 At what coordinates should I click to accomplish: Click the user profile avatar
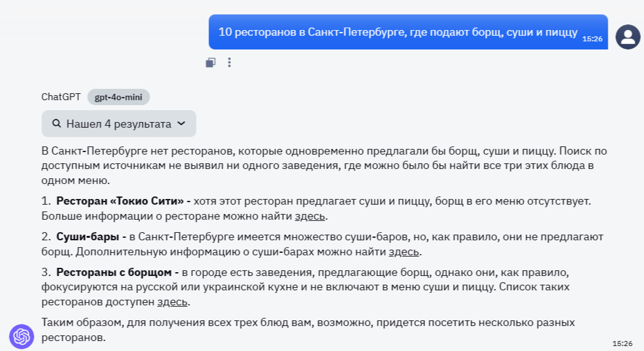point(628,37)
